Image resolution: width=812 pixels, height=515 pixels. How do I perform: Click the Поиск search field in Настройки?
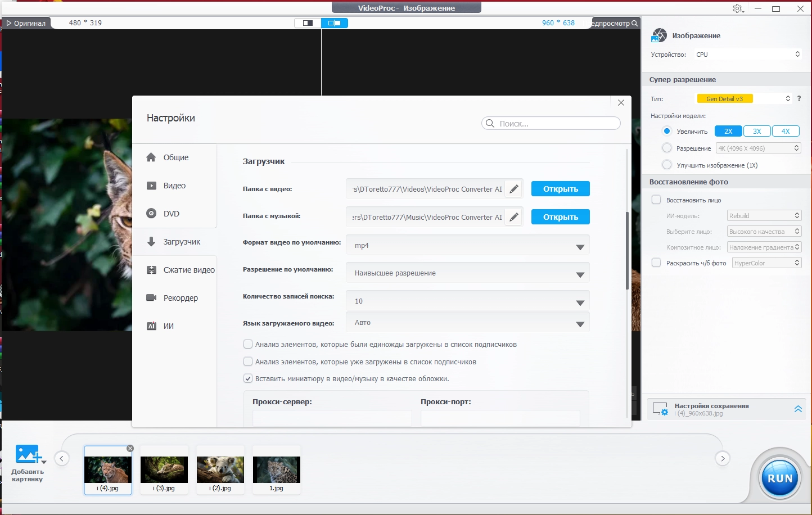(551, 123)
